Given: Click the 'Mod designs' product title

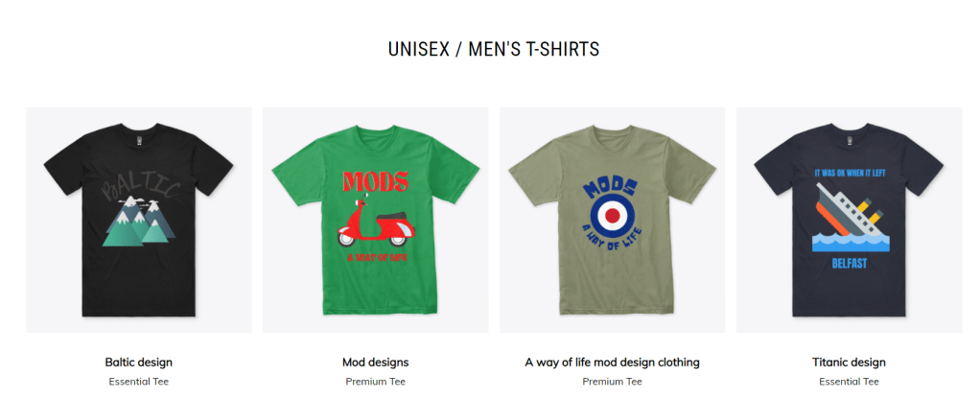Looking at the screenshot, I should coord(376,363).
